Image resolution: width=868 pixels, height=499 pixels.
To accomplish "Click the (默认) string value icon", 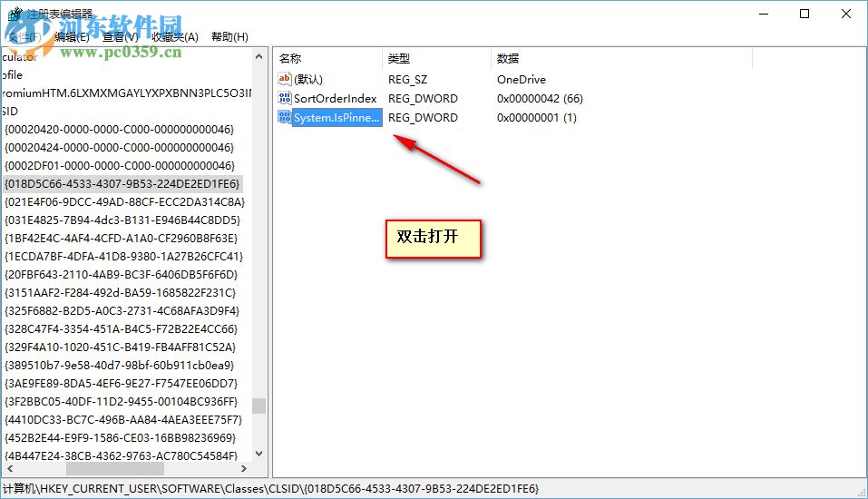I will coord(285,79).
